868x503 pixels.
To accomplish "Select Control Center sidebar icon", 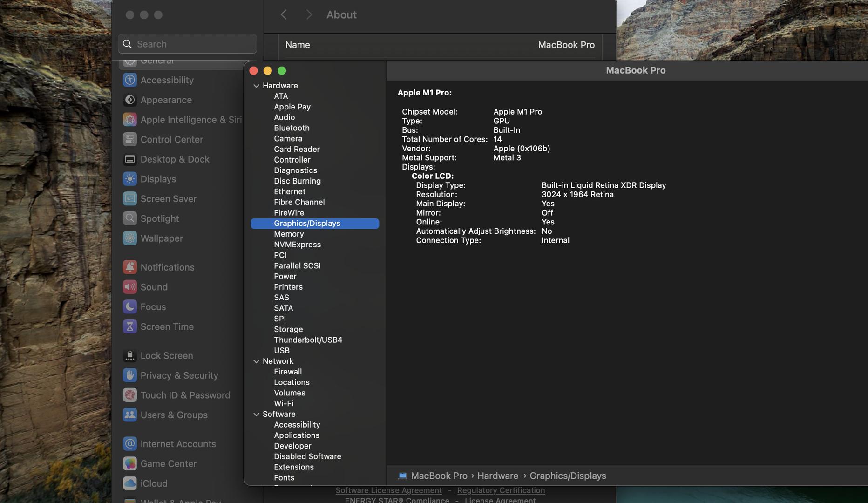I will pyautogui.click(x=130, y=139).
